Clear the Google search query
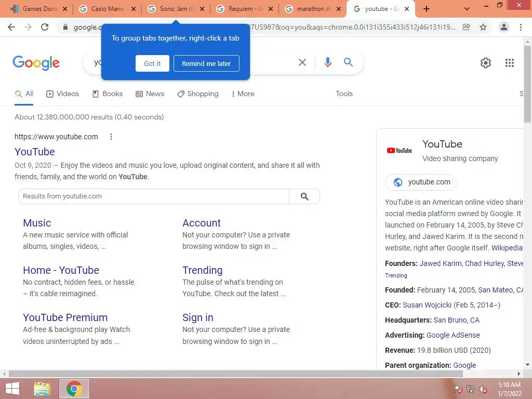The width and height of the screenshot is (532, 399). point(302,62)
